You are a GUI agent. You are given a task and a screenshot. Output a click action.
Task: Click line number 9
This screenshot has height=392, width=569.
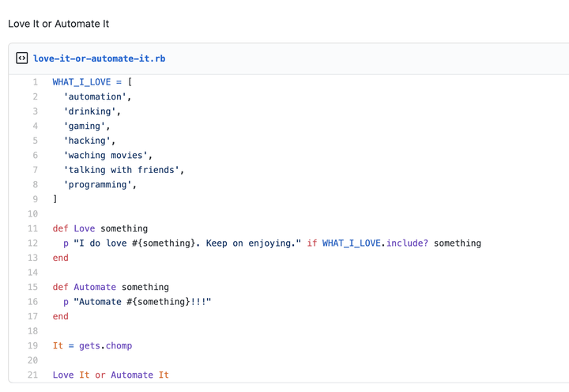coord(35,199)
